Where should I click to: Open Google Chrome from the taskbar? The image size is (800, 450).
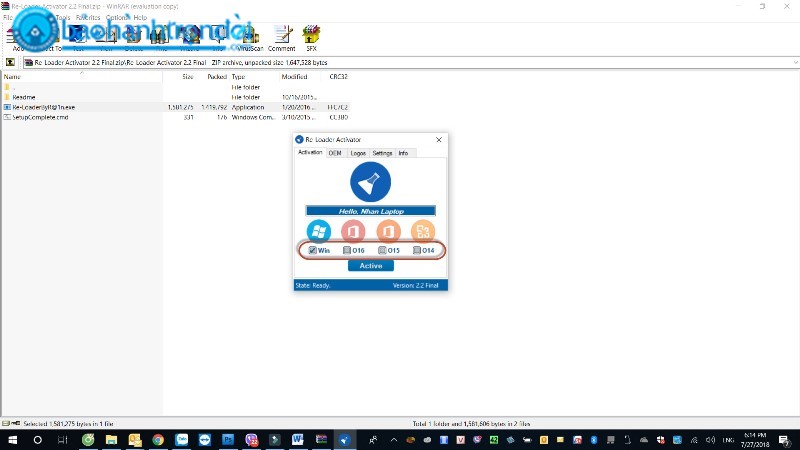tap(158, 439)
